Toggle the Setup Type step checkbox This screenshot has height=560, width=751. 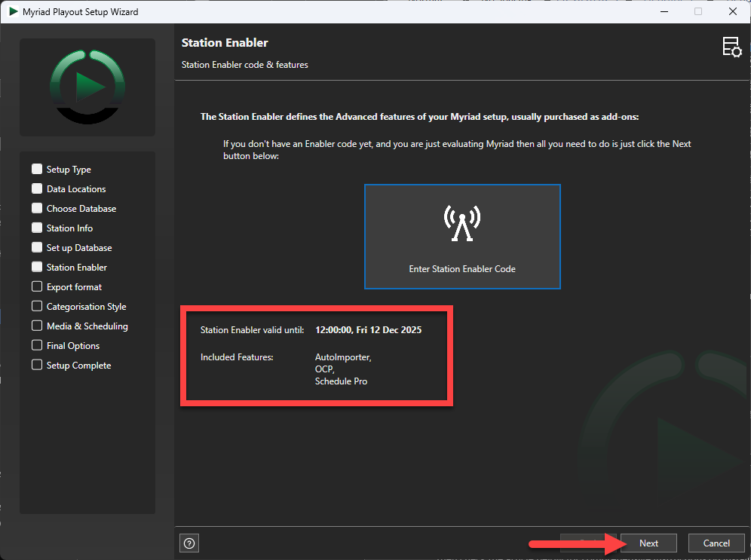(x=37, y=169)
